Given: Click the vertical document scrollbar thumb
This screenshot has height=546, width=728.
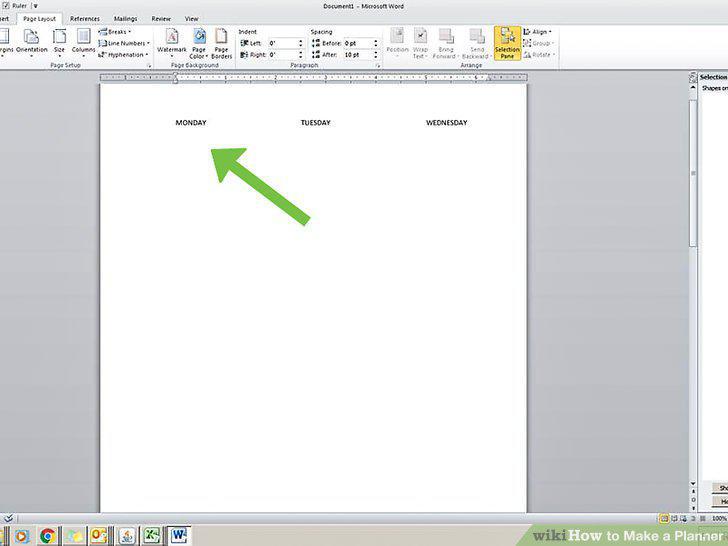Looking at the screenshot, I should [x=693, y=173].
